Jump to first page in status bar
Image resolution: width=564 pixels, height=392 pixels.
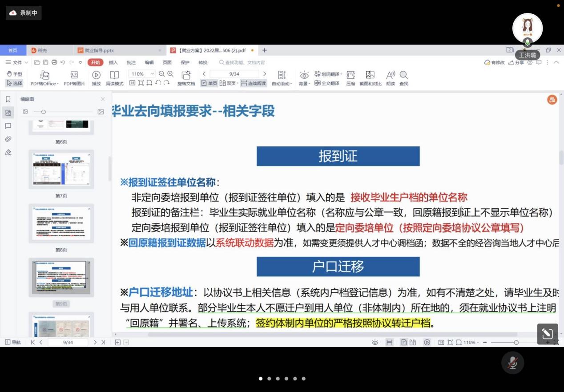[32, 342]
